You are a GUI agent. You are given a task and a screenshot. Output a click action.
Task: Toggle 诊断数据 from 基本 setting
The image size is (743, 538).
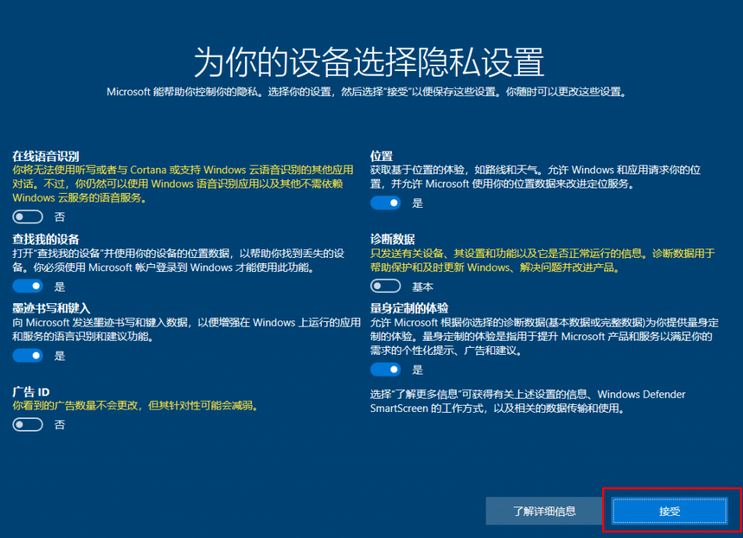385,285
